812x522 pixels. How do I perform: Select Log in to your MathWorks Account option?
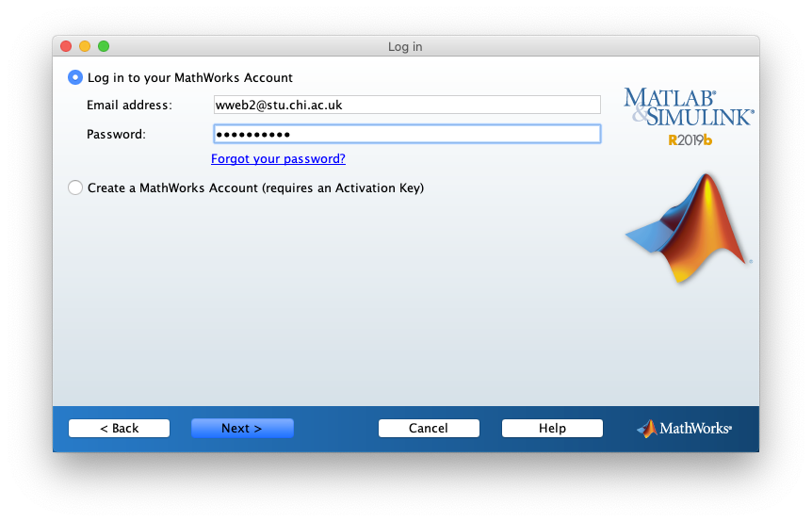(x=75, y=77)
